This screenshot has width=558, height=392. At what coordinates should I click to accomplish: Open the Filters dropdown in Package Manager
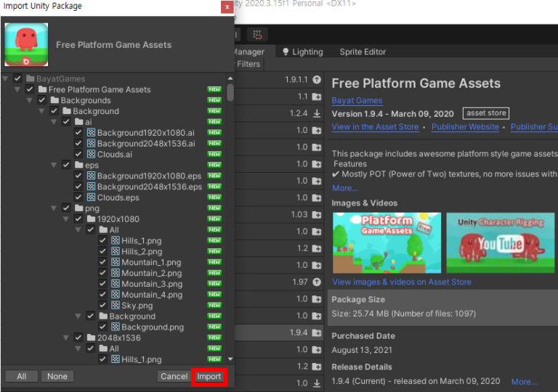coord(248,64)
